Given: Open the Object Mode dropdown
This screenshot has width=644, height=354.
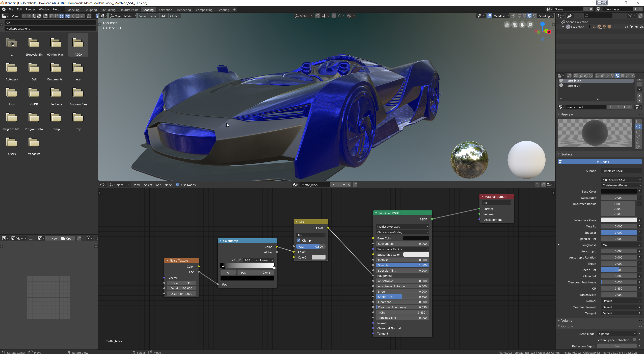Looking at the screenshot, I should click(123, 16).
